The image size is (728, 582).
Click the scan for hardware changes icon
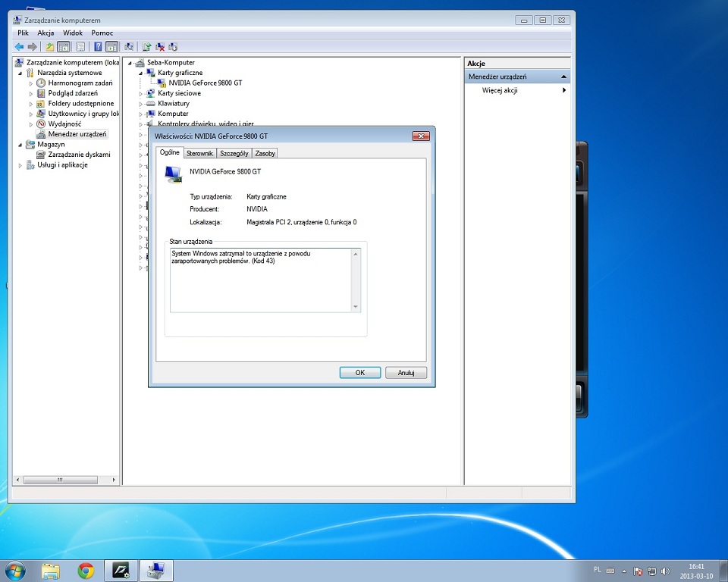point(129,46)
